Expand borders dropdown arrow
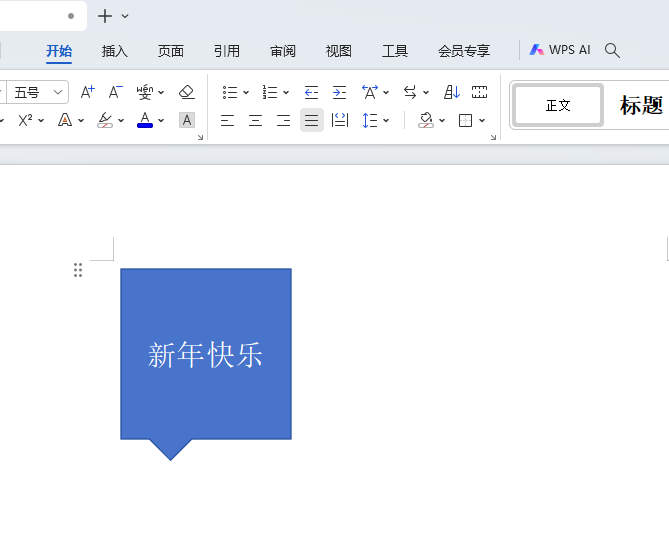The image size is (669, 558). click(482, 121)
